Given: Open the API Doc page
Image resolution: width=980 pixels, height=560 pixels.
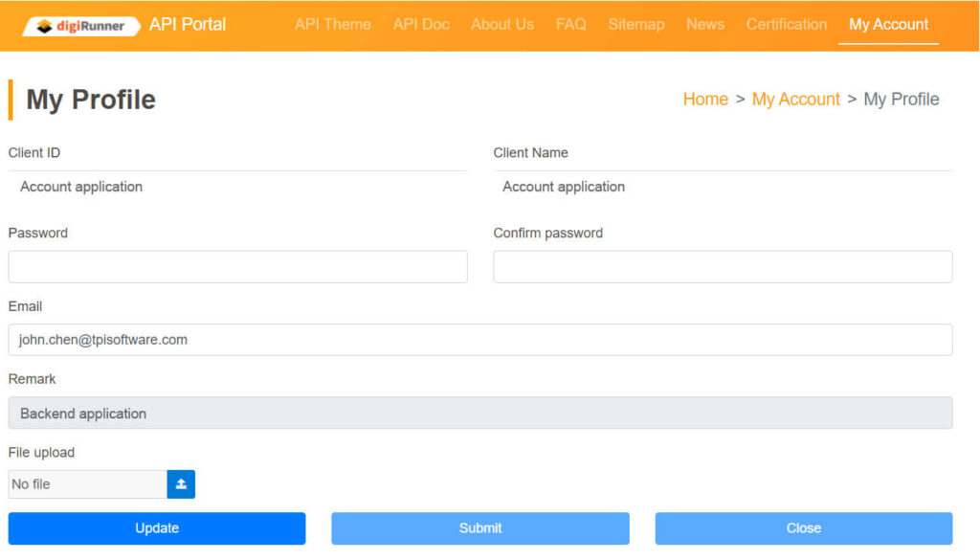Looking at the screenshot, I should tap(420, 25).
